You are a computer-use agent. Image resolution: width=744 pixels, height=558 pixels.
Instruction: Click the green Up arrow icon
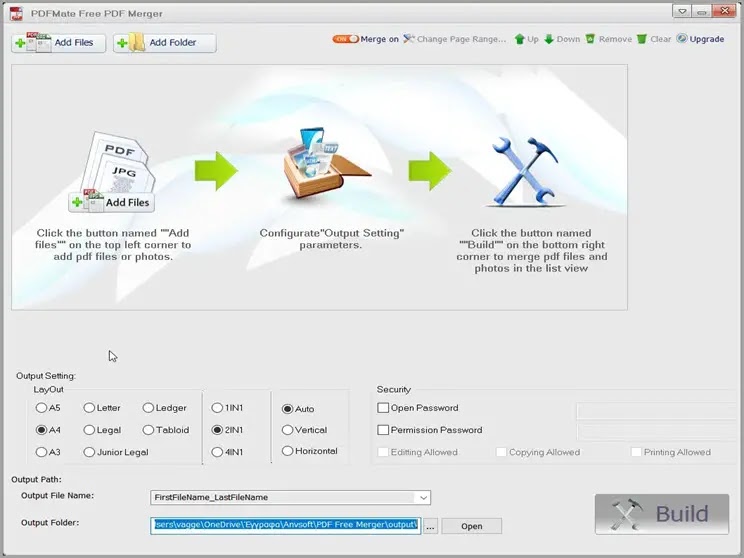(520, 39)
